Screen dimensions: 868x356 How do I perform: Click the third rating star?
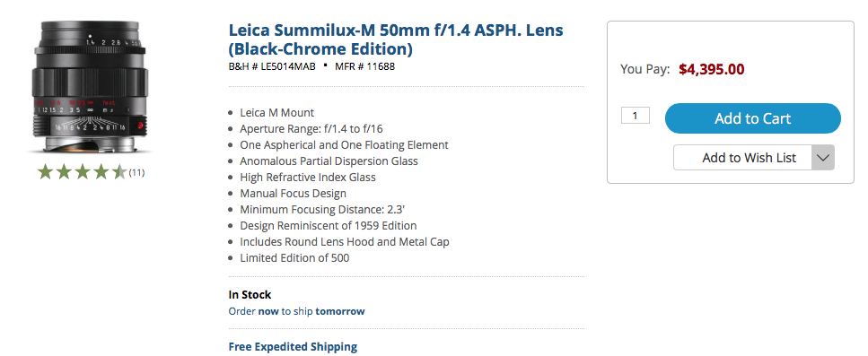coord(82,172)
